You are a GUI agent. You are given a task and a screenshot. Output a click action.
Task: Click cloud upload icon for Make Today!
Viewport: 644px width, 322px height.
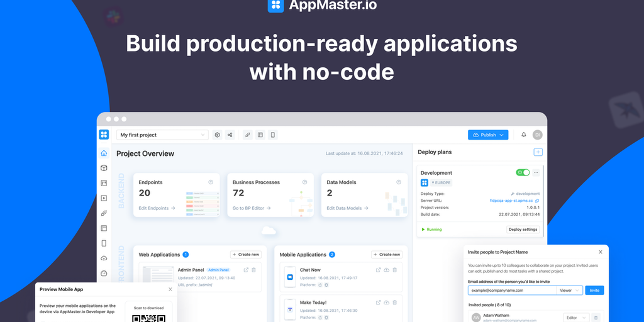click(386, 302)
